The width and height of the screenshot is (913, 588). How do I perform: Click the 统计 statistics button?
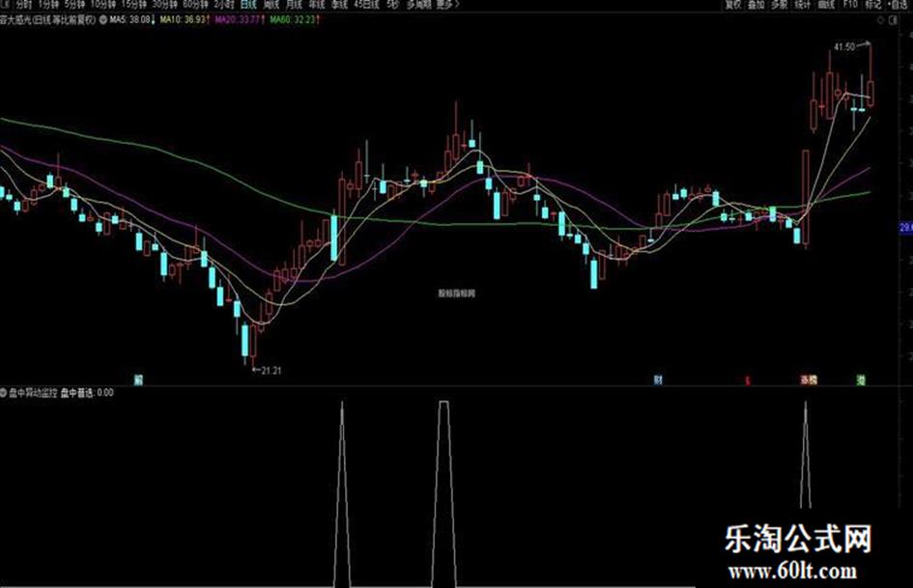point(803,4)
